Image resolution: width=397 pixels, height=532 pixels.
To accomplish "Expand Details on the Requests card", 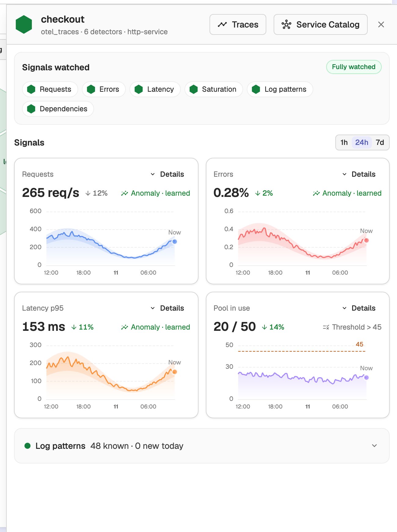I will tap(167, 174).
